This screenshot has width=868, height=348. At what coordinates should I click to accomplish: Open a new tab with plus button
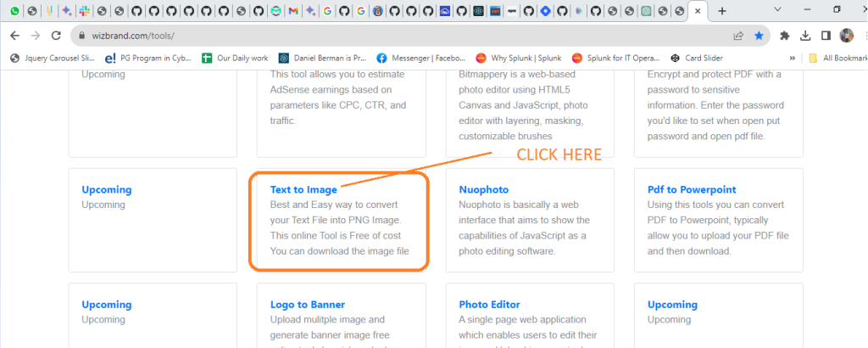[x=722, y=11]
